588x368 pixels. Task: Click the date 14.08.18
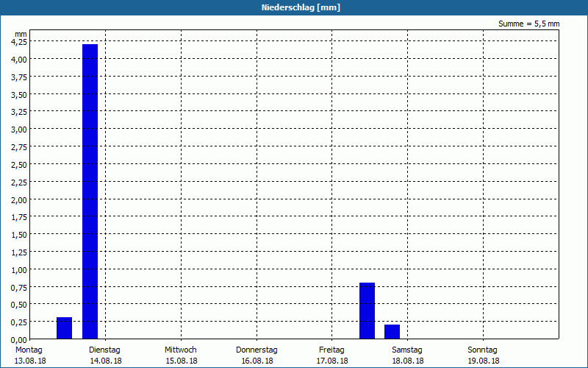pos(106,361)
